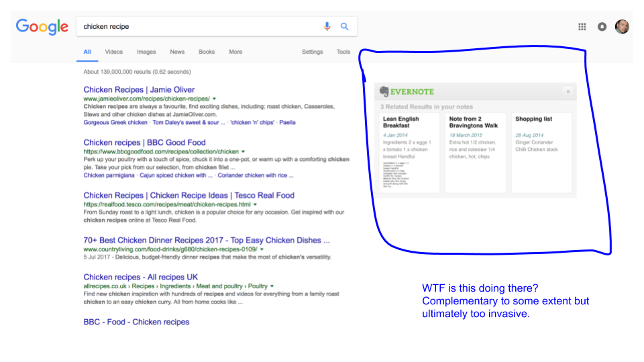Open Tom Daley's sweet & sour sitelink
Screen dimensions: 644x362
pos(189,122)
